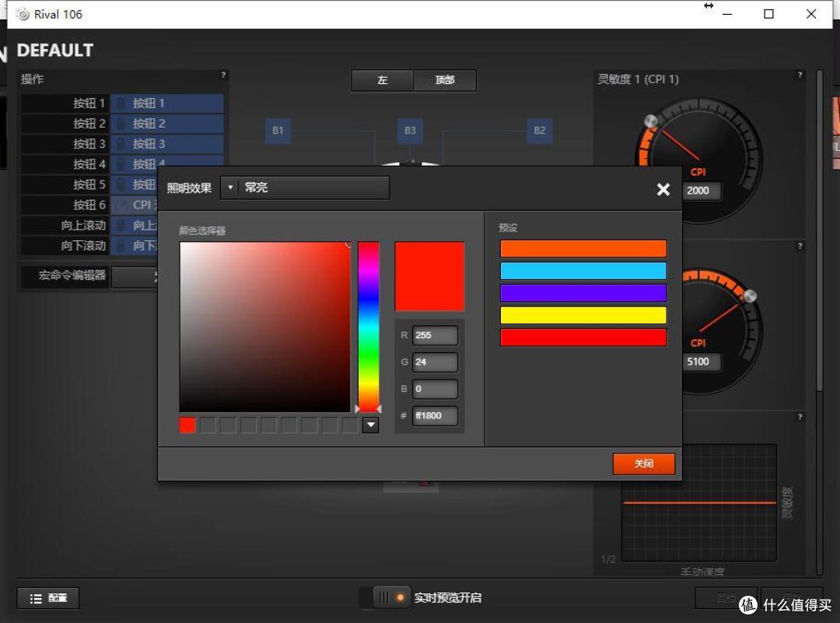Click the B value field showing 0
The width and height of the screenshot is (840, 623).
435,389
